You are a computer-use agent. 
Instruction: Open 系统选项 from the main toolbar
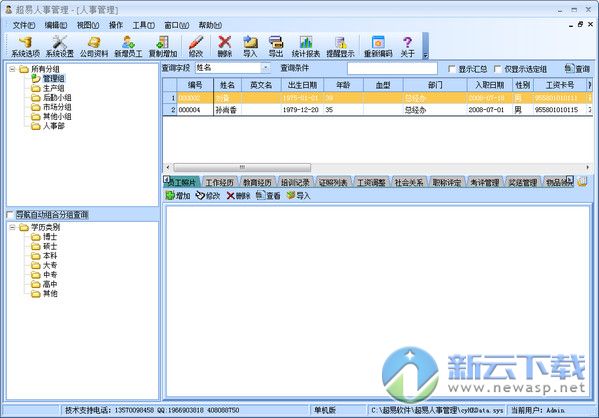(x=25, y=47)
